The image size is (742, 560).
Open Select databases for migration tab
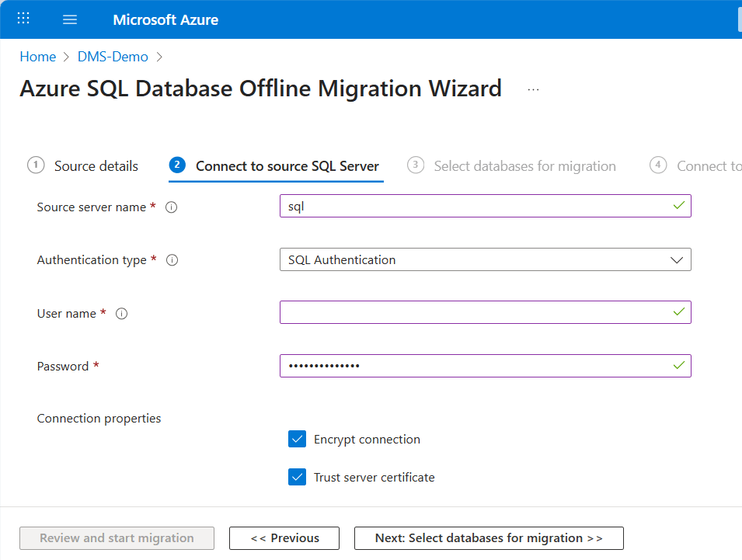(x=524, y=166)
